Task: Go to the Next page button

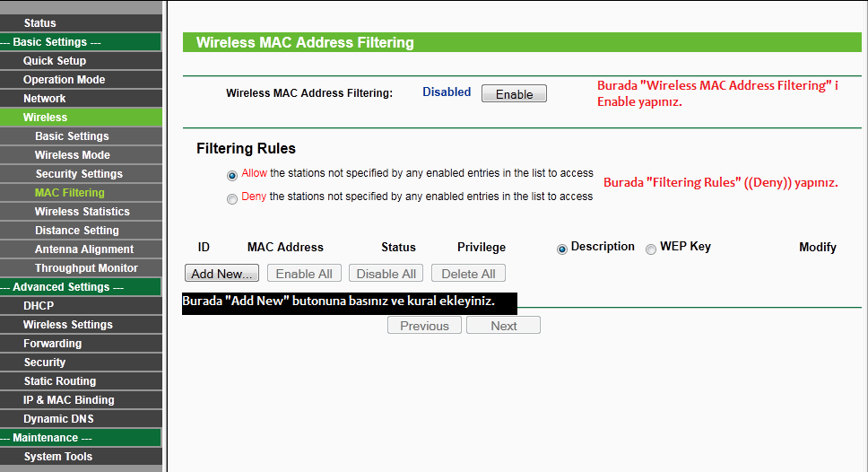Action: (x=503, y=326)
